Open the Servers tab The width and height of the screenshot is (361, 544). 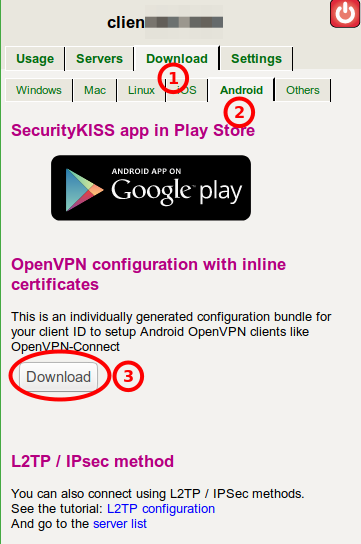pyautogui.click(x=100, y=59)
